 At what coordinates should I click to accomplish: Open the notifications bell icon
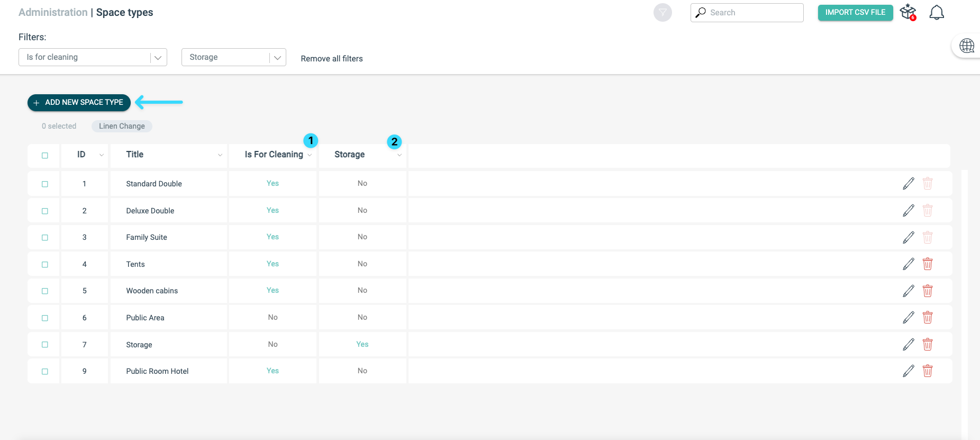(x=937, y=12)
